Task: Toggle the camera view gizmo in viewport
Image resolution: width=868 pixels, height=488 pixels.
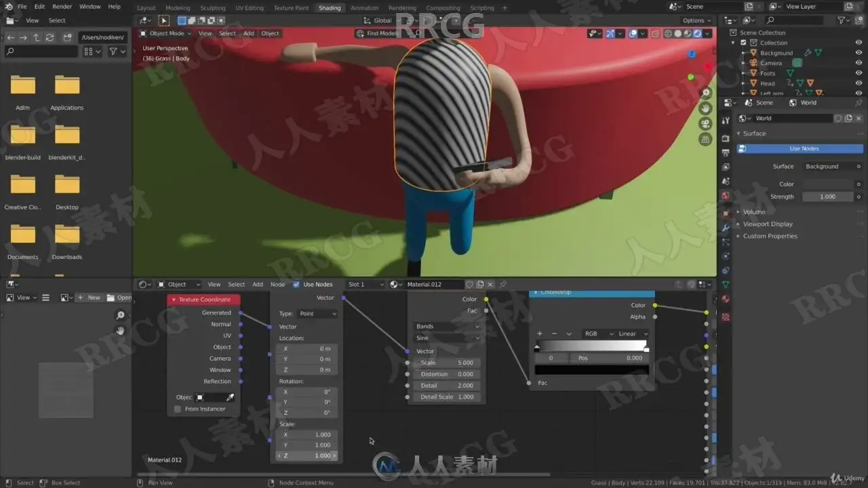Action: pos(706,124)
